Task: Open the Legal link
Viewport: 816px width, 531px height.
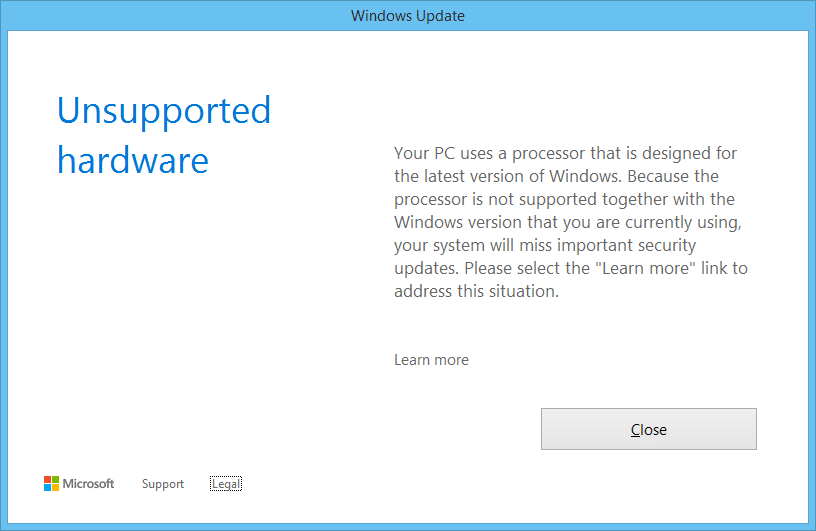Action: (x=226, y=484)
